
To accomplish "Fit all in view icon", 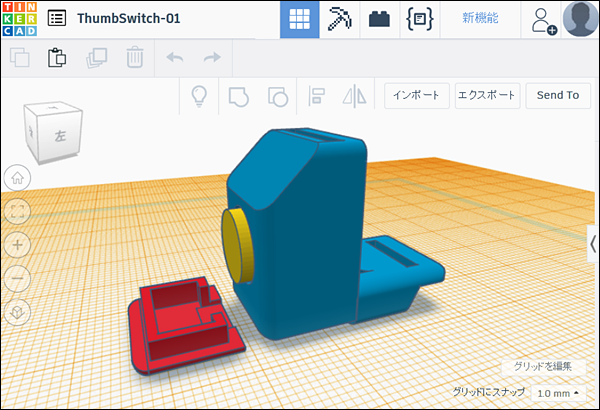I will pyautogui.click(x=17, y=211).
